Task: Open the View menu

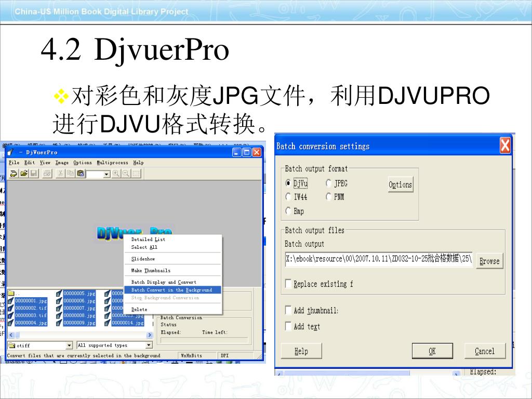Action: coord(45,163)
